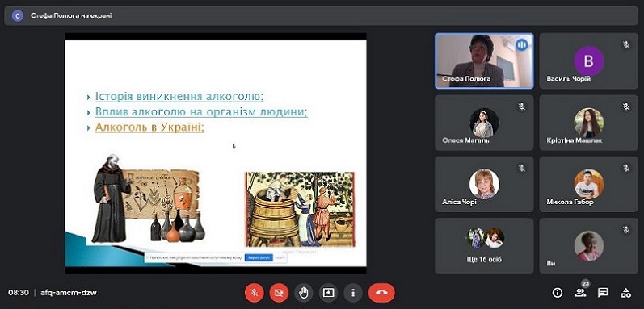Click Микола Габор's avatar
Viewport: 644px width, 309px height.
pyautogui.click(x=588, y=184)
